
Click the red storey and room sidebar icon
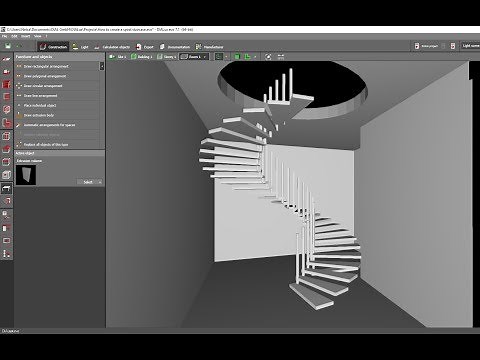6,97
